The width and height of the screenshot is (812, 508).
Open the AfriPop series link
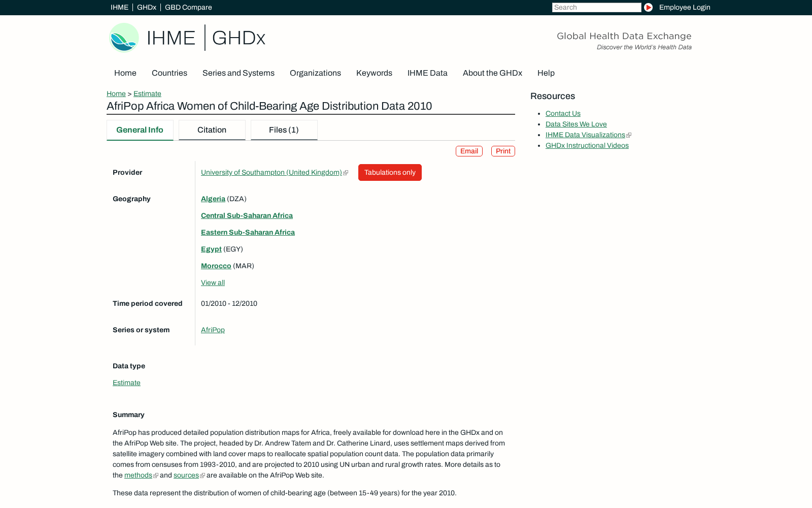coord(213,330)
